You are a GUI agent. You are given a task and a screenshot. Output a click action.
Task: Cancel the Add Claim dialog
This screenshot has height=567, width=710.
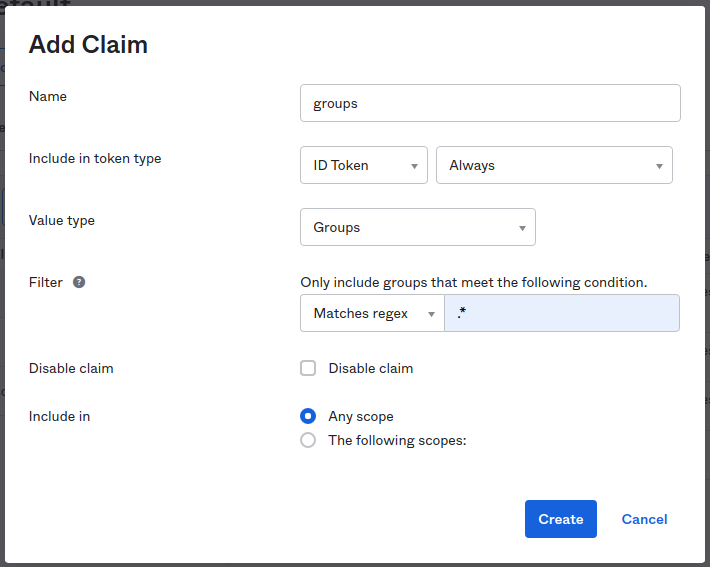pyautogui.click(x=644, y=519)
